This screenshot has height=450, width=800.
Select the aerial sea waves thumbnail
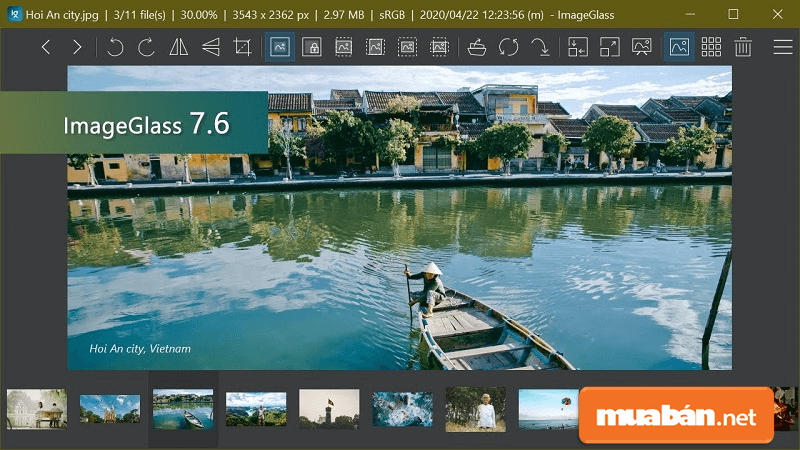click(x=403, y=409)
